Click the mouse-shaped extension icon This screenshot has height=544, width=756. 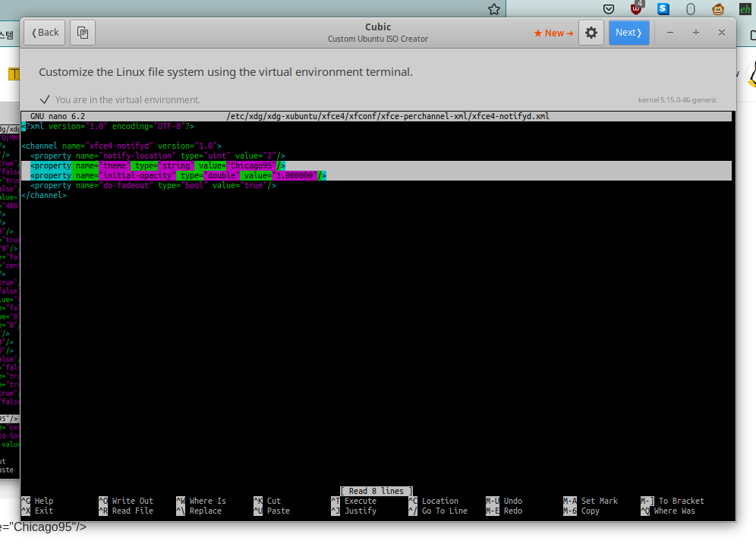[691, 9]
